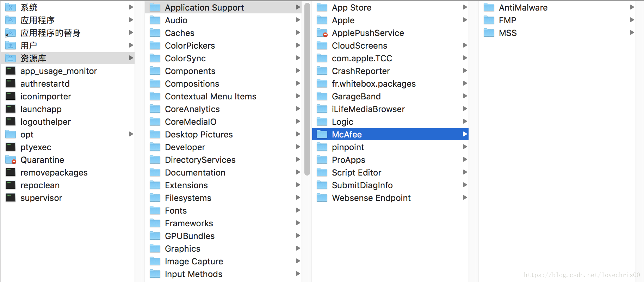Open the Input Methods folder
The image size is (644, 282).
click(223, 274)
